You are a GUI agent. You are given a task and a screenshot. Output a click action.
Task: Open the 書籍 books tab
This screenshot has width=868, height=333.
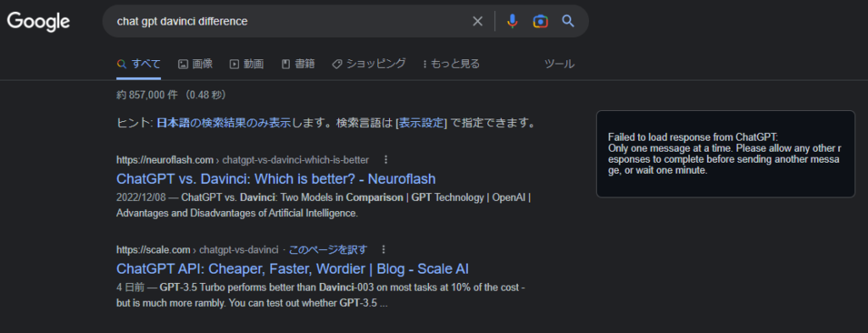[298, 64]
